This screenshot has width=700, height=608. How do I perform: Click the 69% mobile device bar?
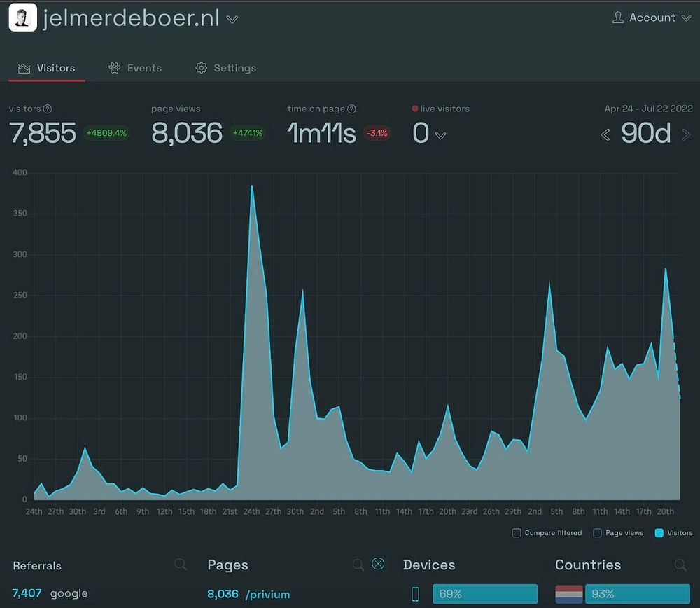[485, 594]
